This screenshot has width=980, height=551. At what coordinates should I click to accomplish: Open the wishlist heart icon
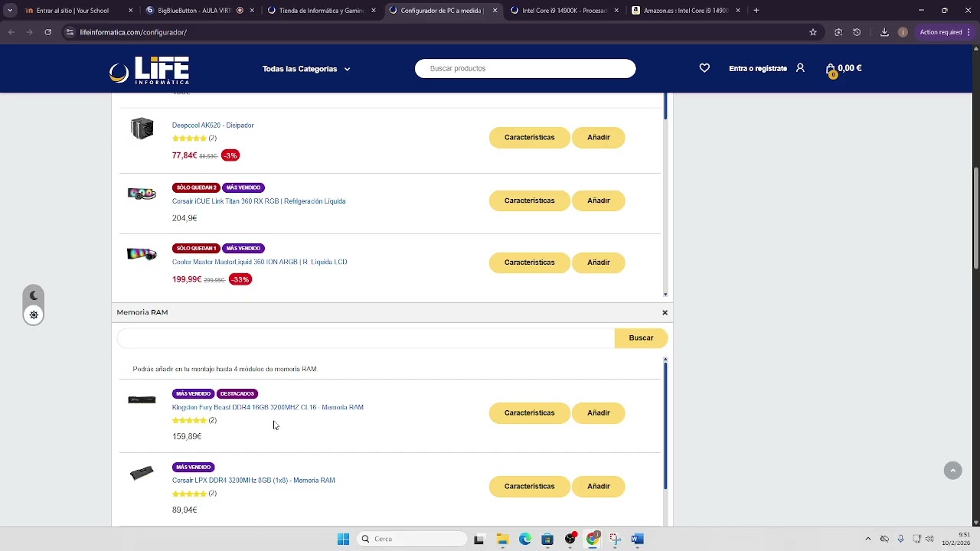click(x=704, y=68)
